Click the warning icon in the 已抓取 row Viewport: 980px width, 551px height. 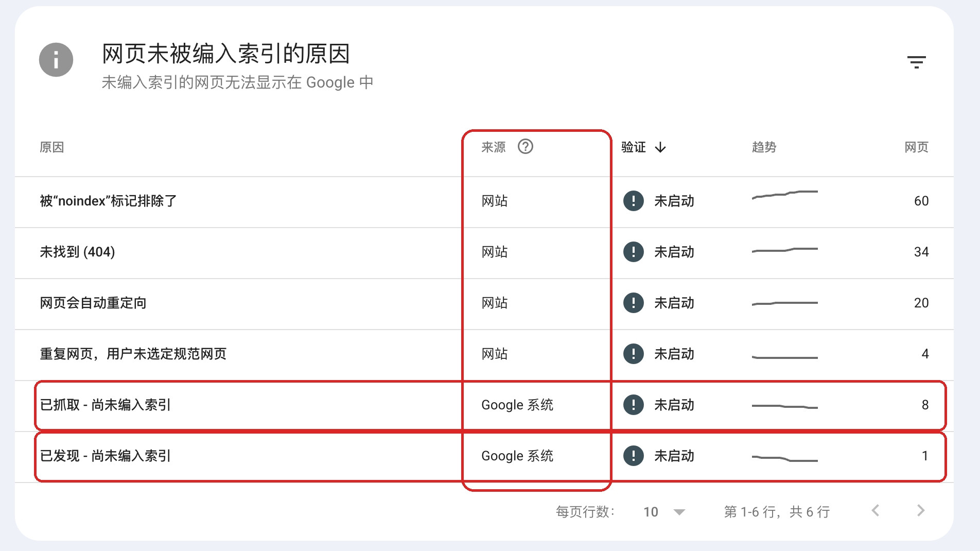(633, 405)
